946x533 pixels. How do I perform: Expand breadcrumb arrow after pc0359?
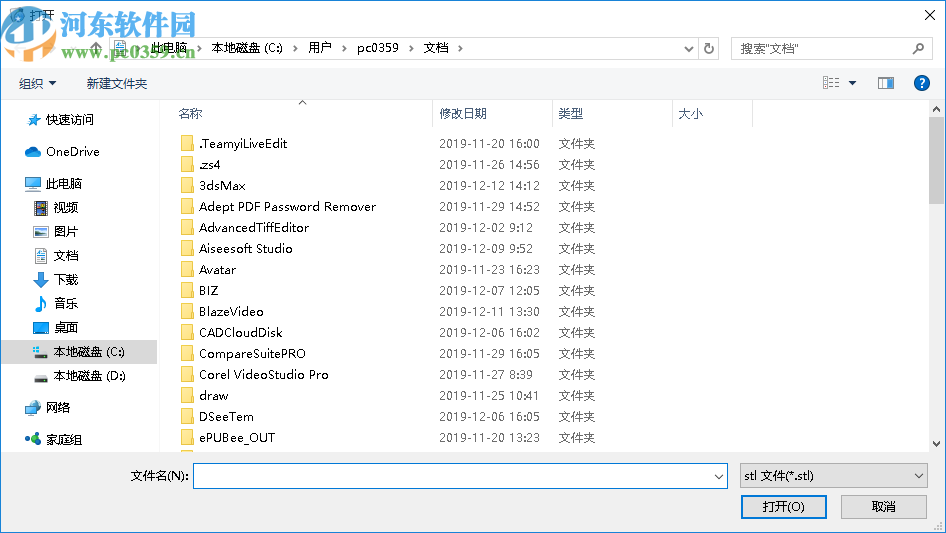click(x=411, y=48)
